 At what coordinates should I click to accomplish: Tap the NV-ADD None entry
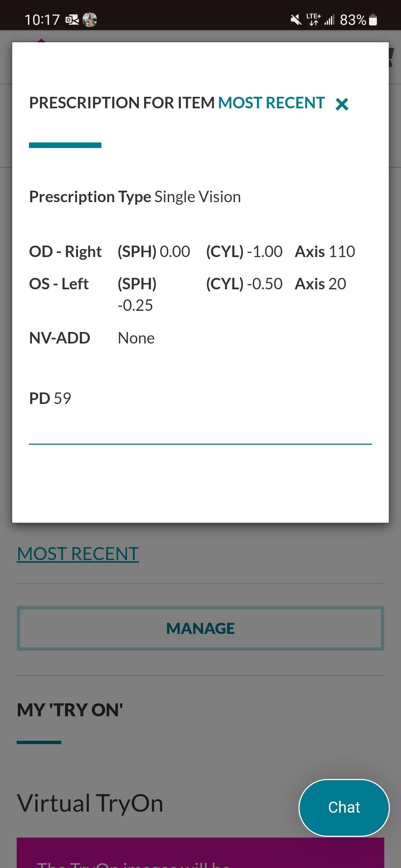tap(136, 338)
